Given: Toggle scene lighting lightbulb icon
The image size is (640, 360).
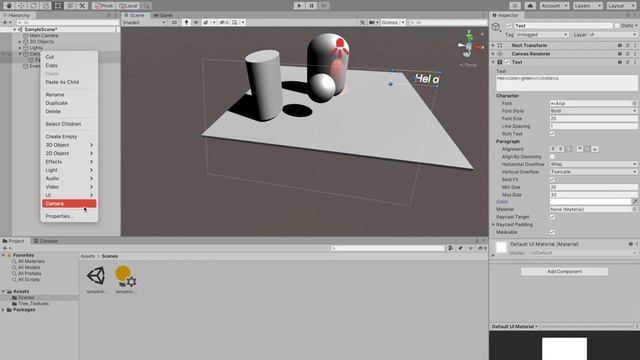Looking at the screenshot, I should [x=187, y=22].
